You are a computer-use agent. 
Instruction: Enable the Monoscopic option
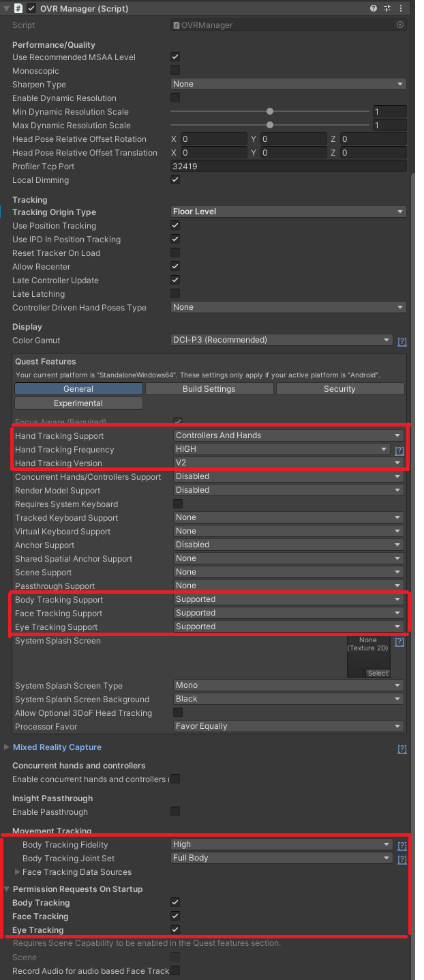click(x=175, y=71)
